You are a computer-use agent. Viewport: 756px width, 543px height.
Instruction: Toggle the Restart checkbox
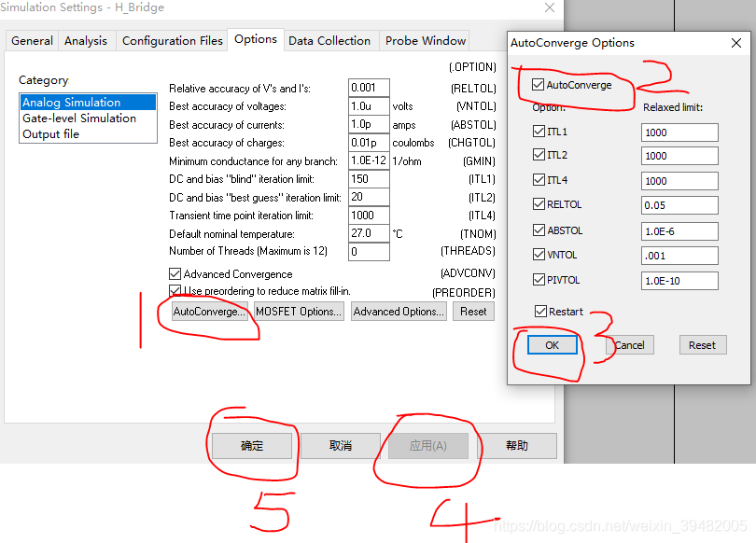coord(541,312)
